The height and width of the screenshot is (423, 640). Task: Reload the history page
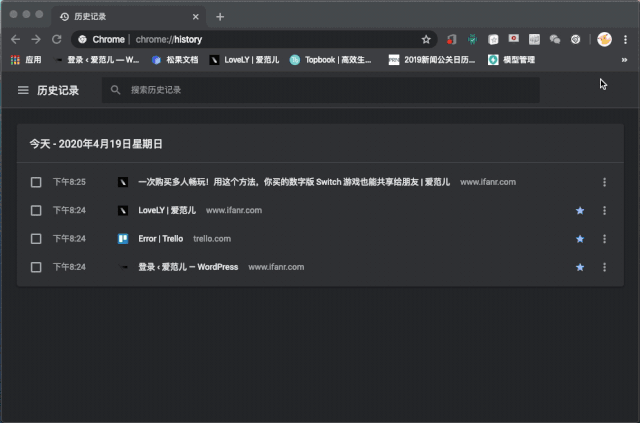[x=56, y=39]
